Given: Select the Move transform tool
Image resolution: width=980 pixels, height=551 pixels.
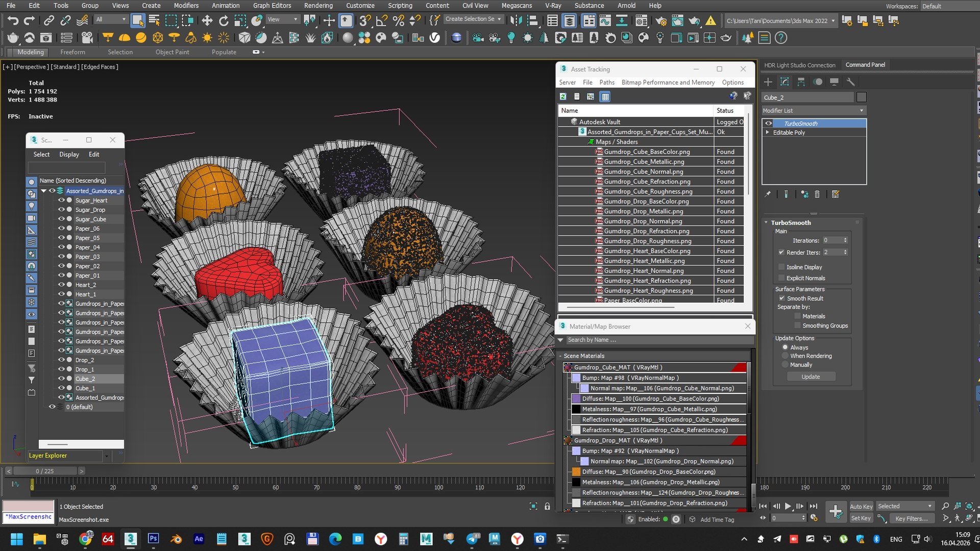Looking at the screenshot, I should pyautogui.click(x=207, y=20).
